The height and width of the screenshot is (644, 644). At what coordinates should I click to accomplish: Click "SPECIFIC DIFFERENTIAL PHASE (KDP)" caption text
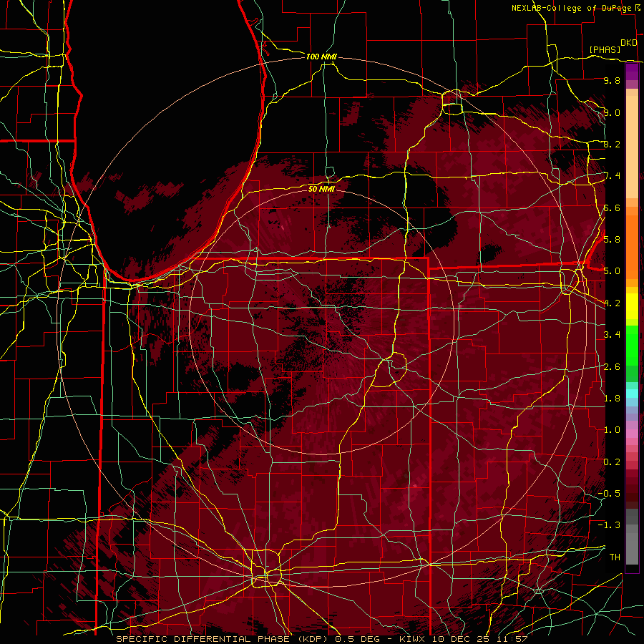point(223,639)
